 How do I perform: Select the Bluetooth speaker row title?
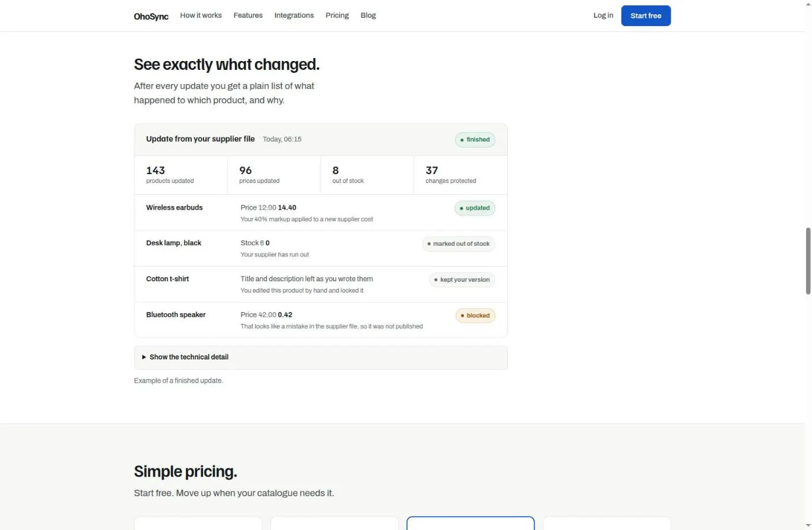(x=176, y=314)
